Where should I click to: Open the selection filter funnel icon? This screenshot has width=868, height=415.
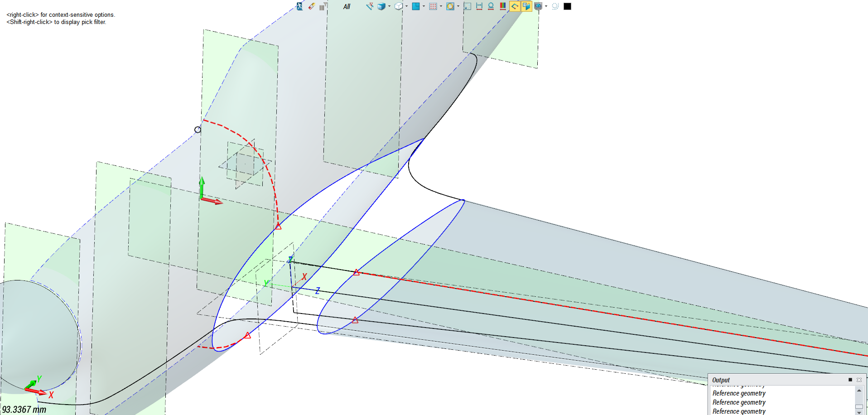(x=323, y=6)
